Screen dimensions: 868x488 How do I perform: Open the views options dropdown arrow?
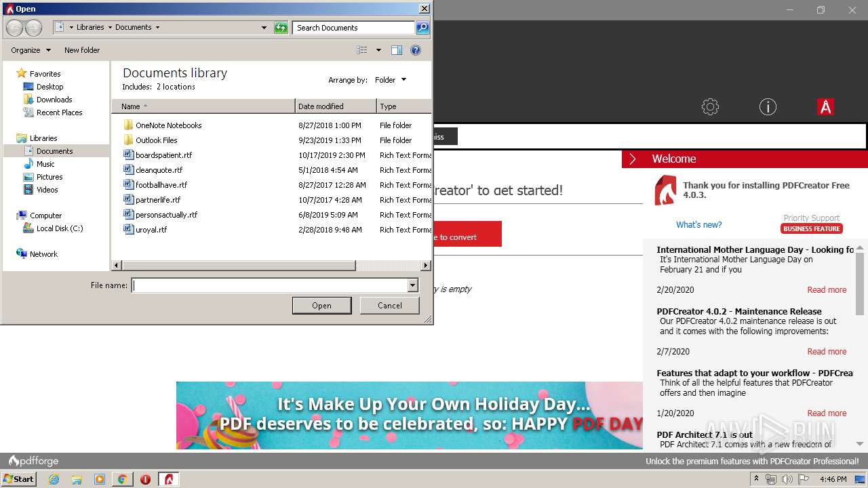pyautogui.click(x=378, y=50)
